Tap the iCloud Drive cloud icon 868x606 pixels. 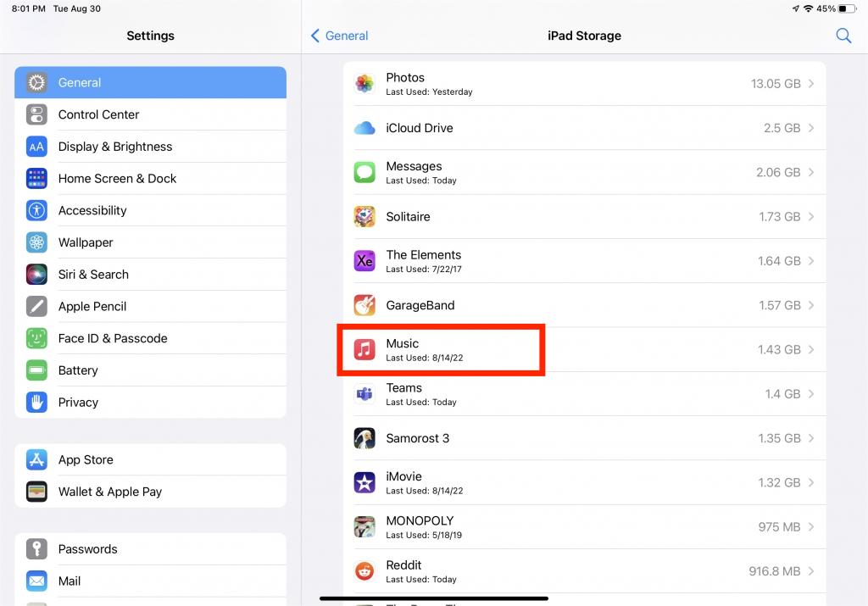click(364, 128)
